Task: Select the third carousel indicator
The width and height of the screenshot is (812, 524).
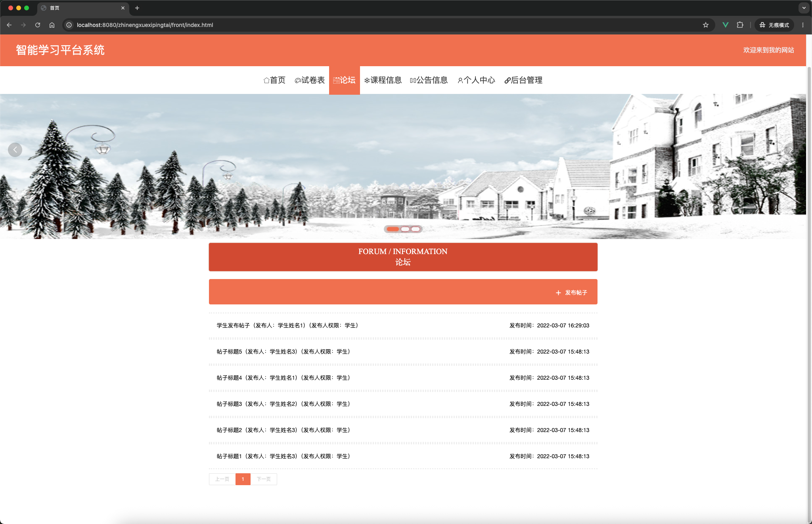Action: (416, 229)
